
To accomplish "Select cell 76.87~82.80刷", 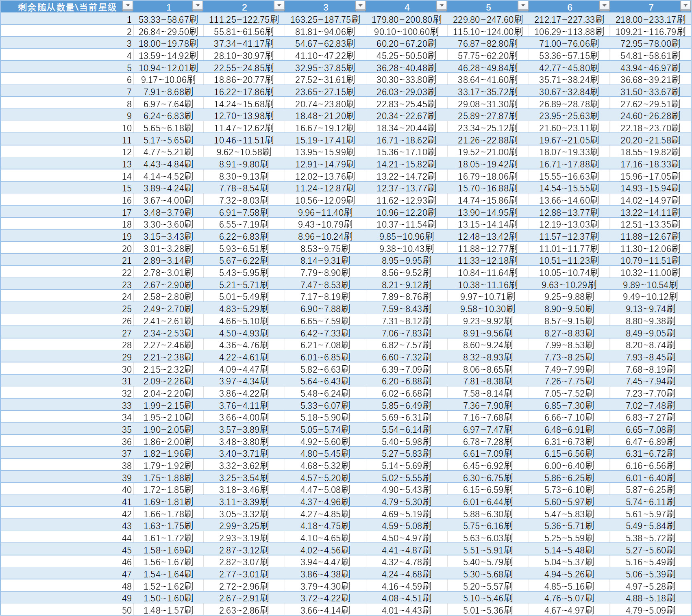I will (x=488, y=43).
